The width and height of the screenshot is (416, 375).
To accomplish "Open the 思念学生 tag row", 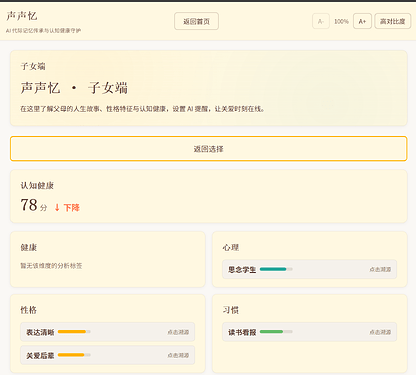I will pos(309,269).
